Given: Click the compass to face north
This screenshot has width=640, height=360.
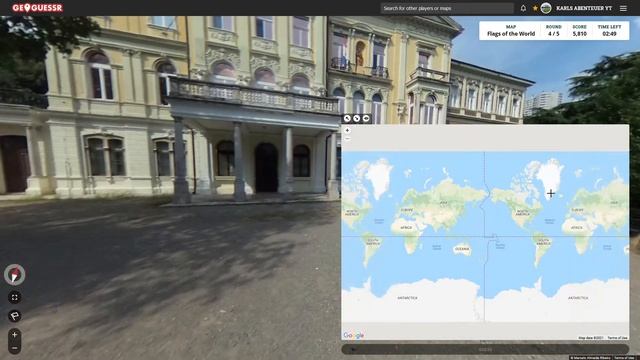Looking at the screenshot, I should pyautogui.click(x=15, y=275).
